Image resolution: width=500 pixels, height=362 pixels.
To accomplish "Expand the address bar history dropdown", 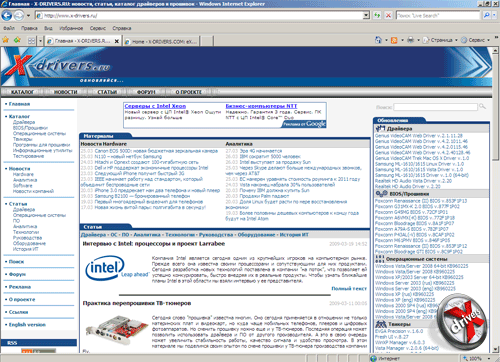I will 366,15.
